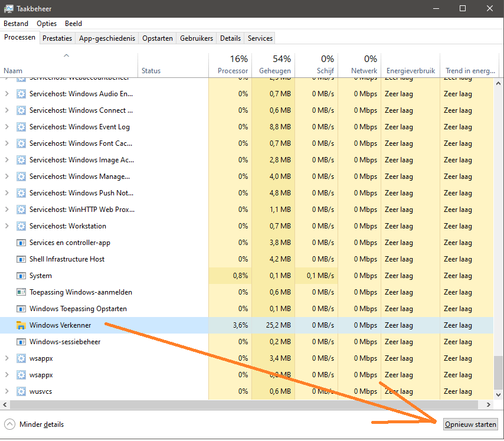Sort by the Netwerk column header

pyautogui.click(x=359, y=66)
